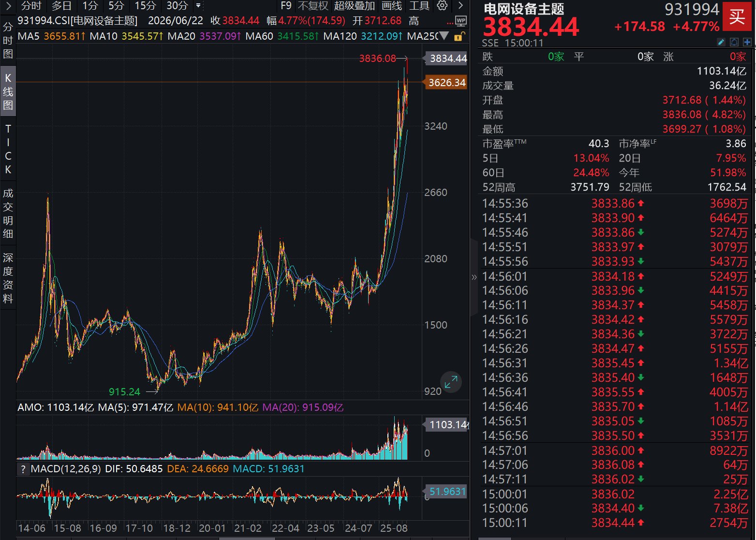Click the horizontal chart scrollbar at the bottom
Viewport: 756px width, 540px height.
pos(247,538)
